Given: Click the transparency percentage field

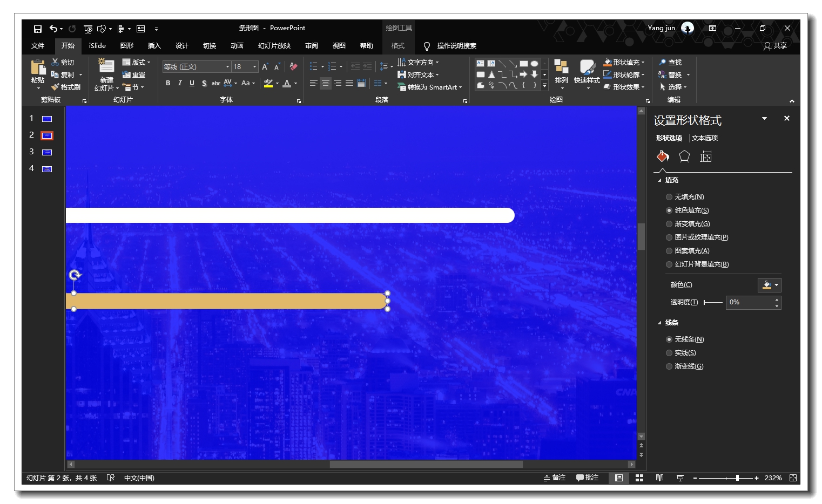Looking at the screenshot, I should pyautogui.click(x=751, y=302).
